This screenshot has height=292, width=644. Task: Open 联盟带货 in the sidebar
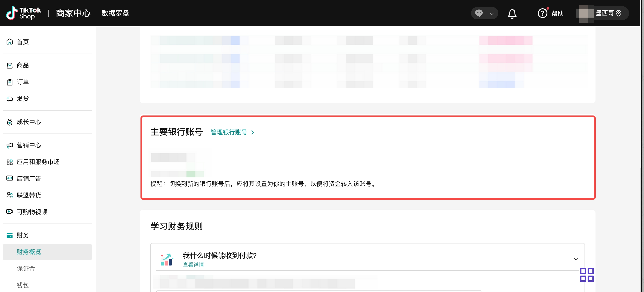click(29, 195)
